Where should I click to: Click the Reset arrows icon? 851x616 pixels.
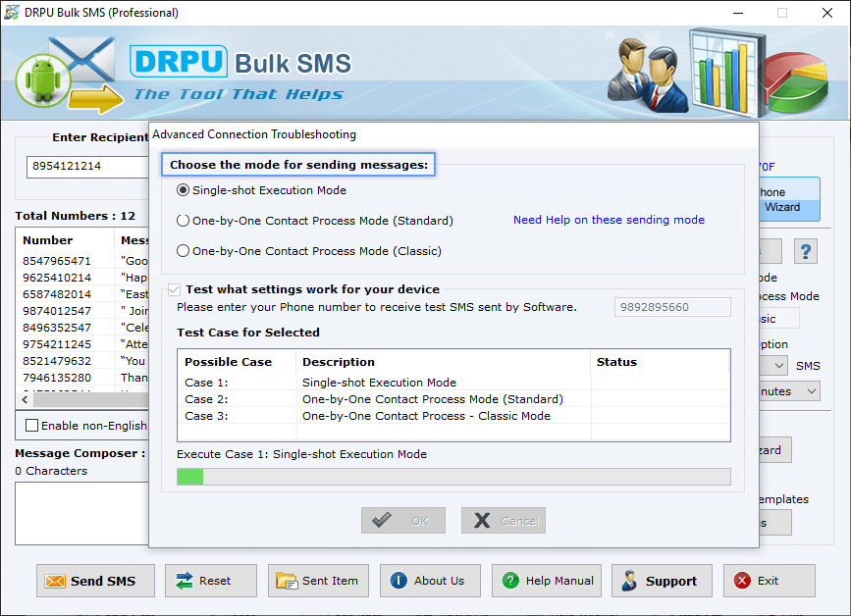click(x=184, y=581)
